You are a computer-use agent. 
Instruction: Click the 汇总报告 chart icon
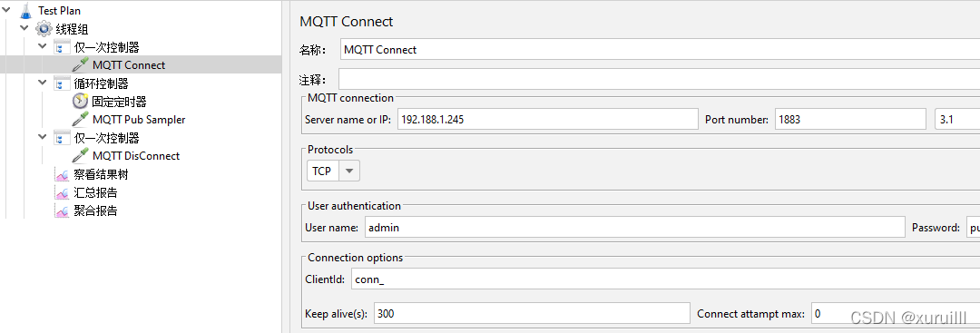pos(62,192)
